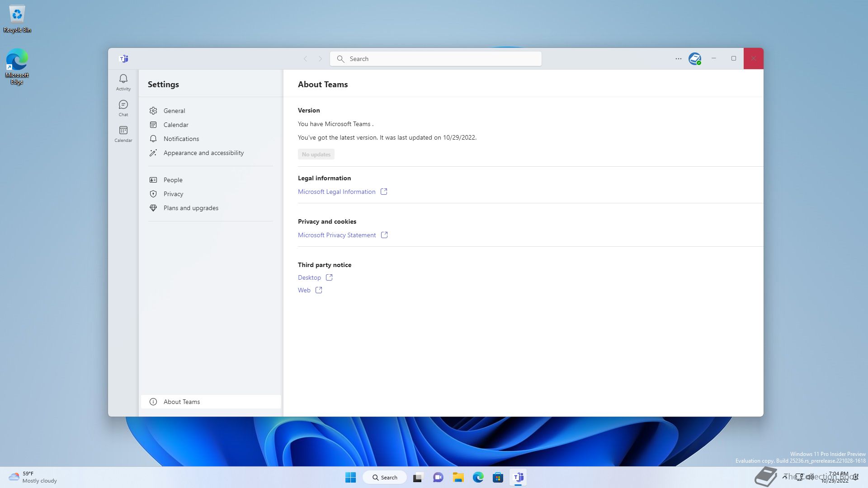The width and height of the screenshot is (868, 488).
Task: Select Plans and upgrades
Action: [211, 208]
